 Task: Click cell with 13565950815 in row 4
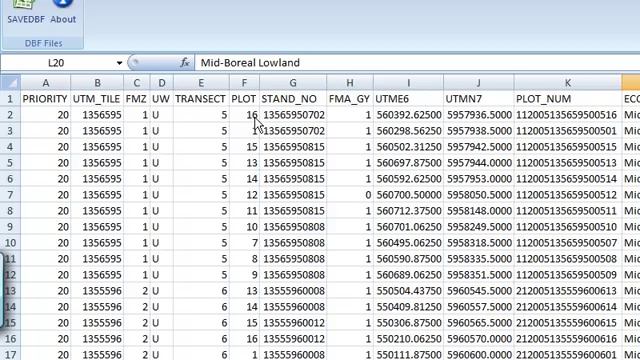point(293,147)
